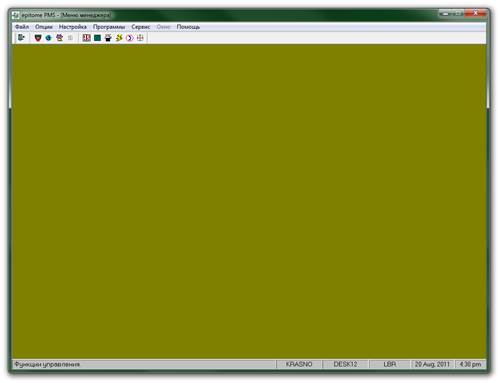
Task: Click the exit door toolbar icon
Action: (x=21, y=38)
